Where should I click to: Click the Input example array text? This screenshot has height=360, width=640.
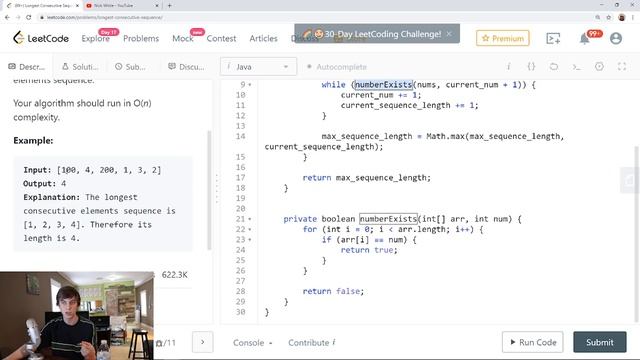92,170
